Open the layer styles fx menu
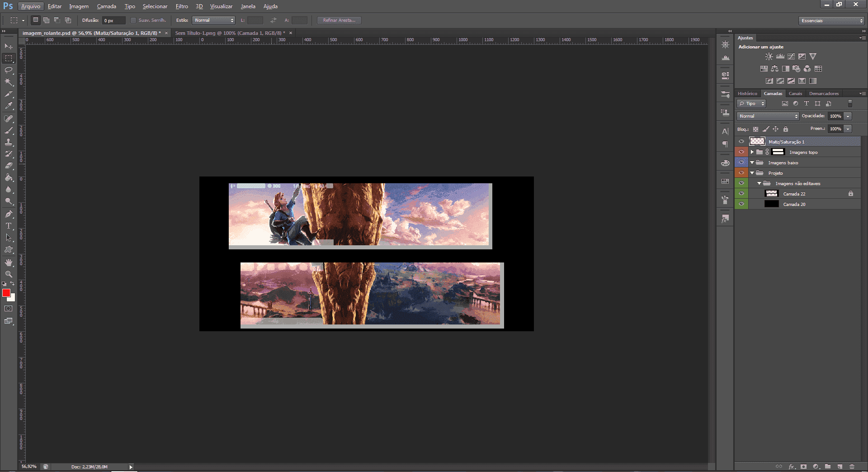Viewport: 868px width, 472px height. (792, 467)
